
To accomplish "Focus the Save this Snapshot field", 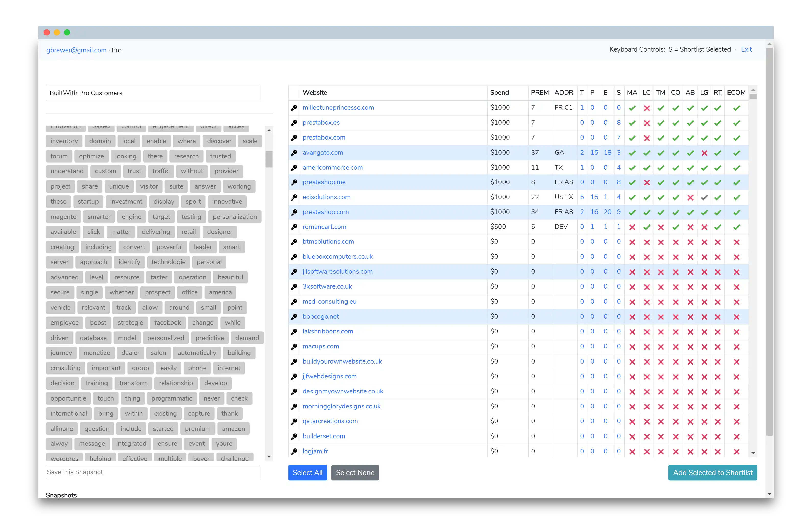I will 153,472.
